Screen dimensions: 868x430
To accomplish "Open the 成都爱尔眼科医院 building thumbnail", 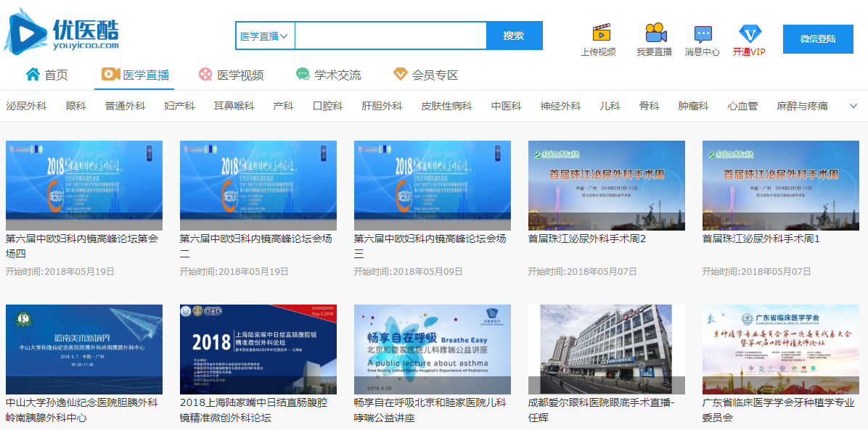I will tap(606, 350).
